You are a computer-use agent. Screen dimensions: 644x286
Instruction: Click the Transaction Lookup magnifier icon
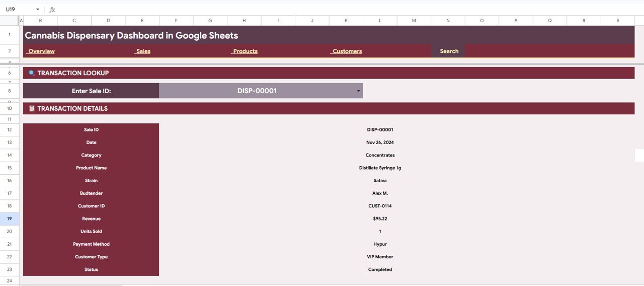pos(32,73)
